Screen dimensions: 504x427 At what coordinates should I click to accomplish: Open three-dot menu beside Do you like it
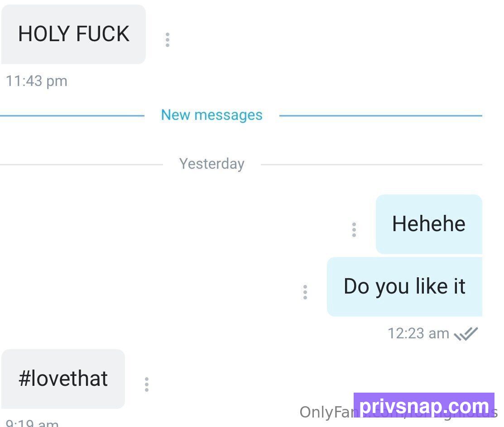tap(305, 292)
